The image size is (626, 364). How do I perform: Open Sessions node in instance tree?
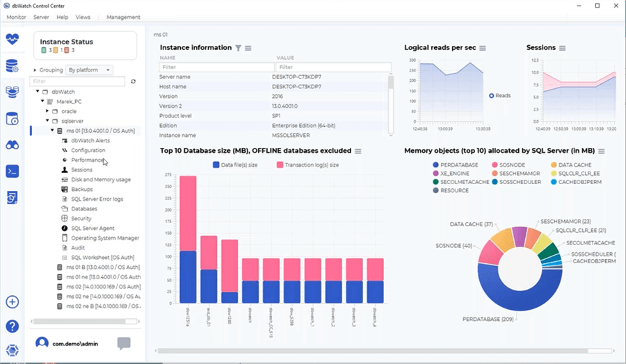81,169
